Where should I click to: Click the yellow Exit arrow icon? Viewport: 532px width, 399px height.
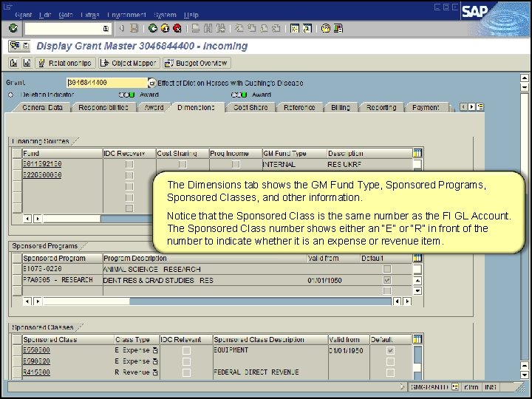(x=165, y=28)
